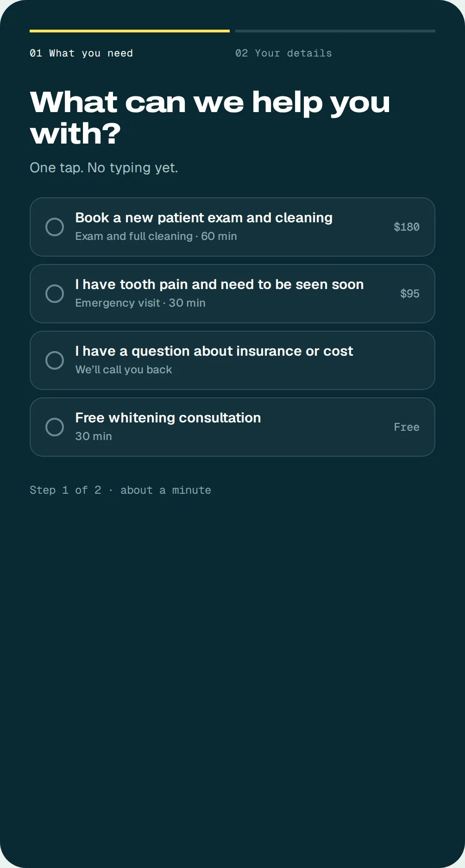Select the new patient exam radio button
465x868 pixels.
(x=55, y=227)
